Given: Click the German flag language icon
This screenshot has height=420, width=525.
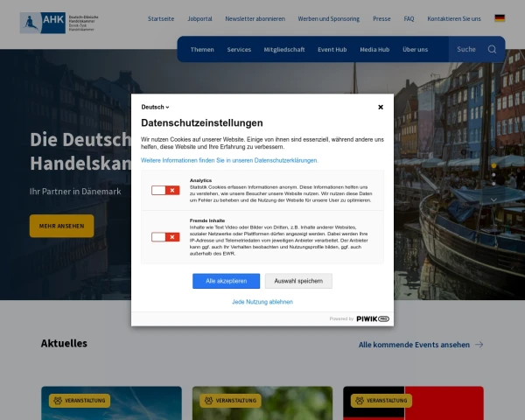Looking at the screenshot, I should coord(500,18).
